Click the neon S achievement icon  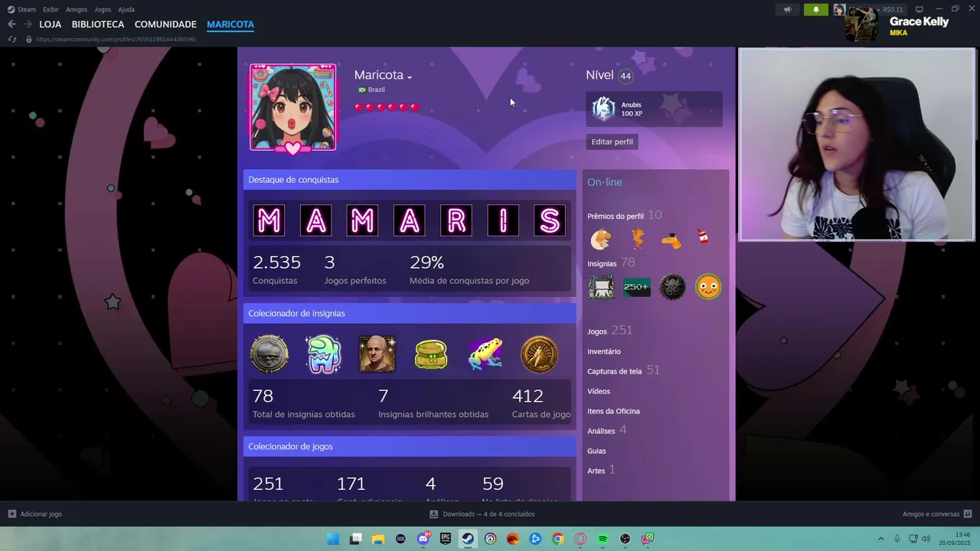pos(550,220)
